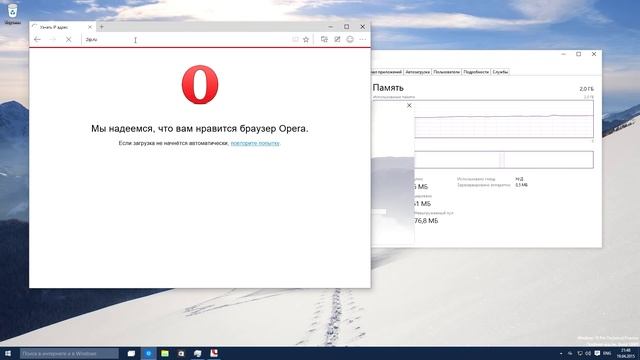This screenshot has width=640, height=360.
Task: Click the feedback smiley icon
Action: pos(350,40)
